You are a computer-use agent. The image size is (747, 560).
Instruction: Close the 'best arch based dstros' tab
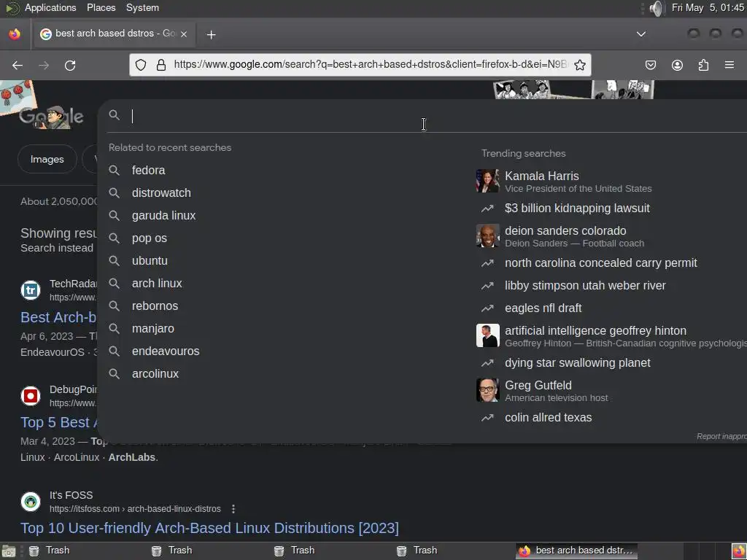point(184,34)
